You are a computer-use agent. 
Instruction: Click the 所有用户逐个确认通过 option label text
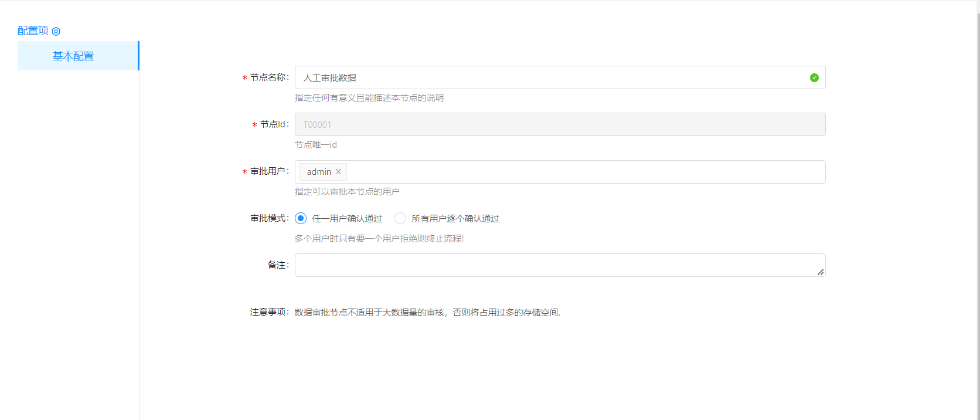(455, 219)
